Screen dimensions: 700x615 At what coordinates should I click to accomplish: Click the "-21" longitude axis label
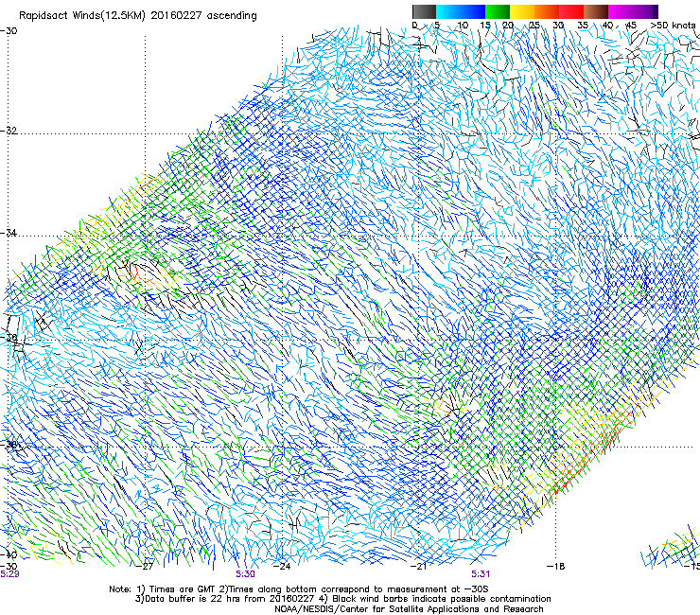point(419,567)
